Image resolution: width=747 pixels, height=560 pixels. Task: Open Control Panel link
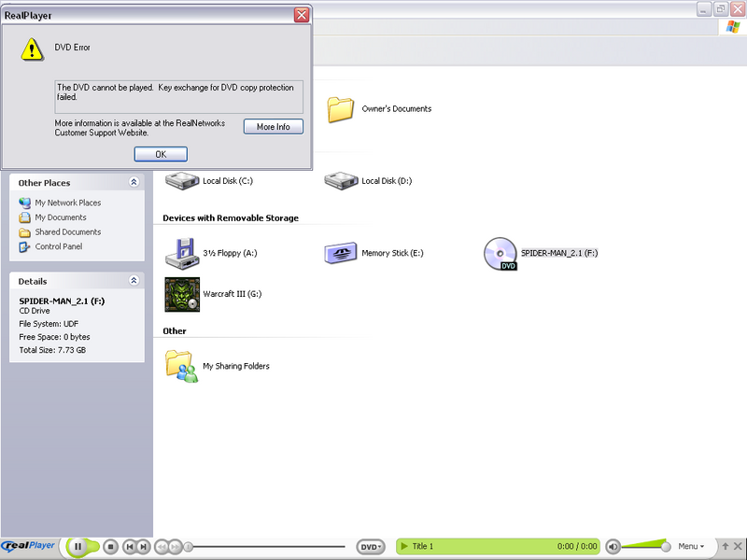coord(59,246)
